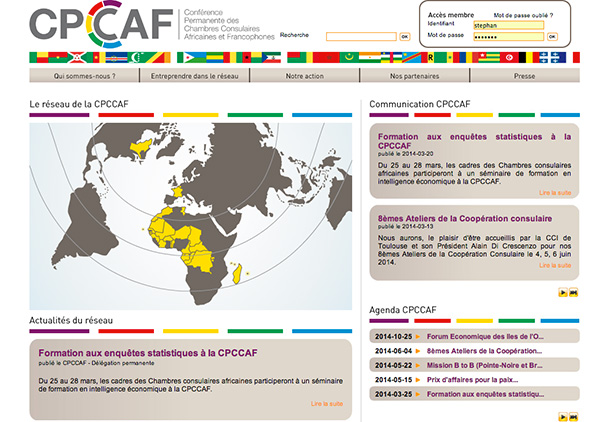Click publié le CPCCAF - Délégation permanente text
600x422 pixels.
click(96, 363)
